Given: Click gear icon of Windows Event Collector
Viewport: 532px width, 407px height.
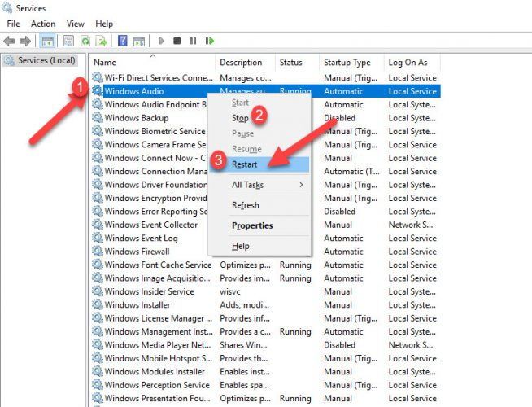Looking at the screenshot, I should 98,225.
